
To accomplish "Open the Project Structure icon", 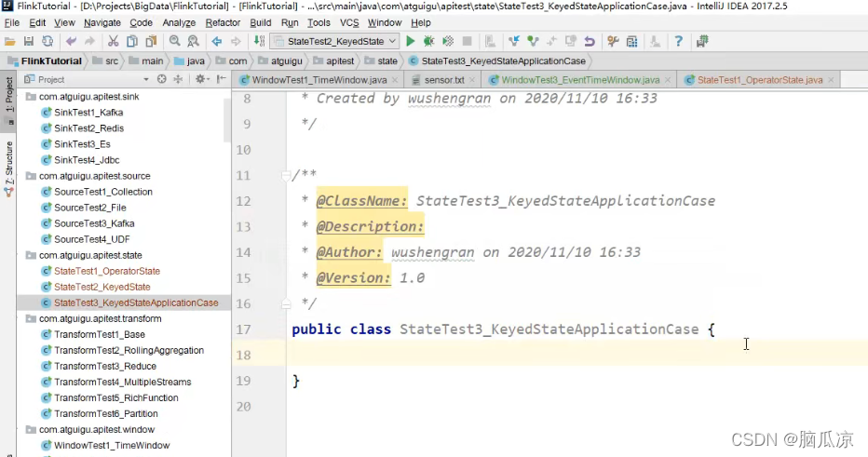I will 631,42.
